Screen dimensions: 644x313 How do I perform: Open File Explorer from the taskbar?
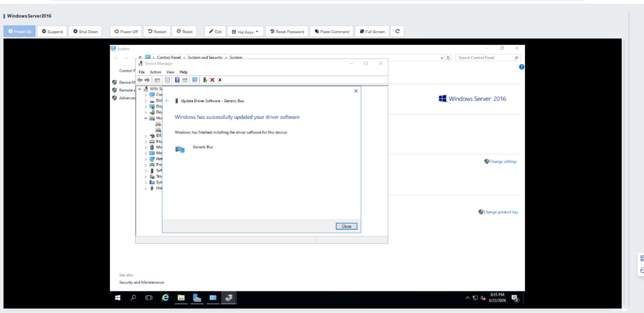(x=181, y=298)
